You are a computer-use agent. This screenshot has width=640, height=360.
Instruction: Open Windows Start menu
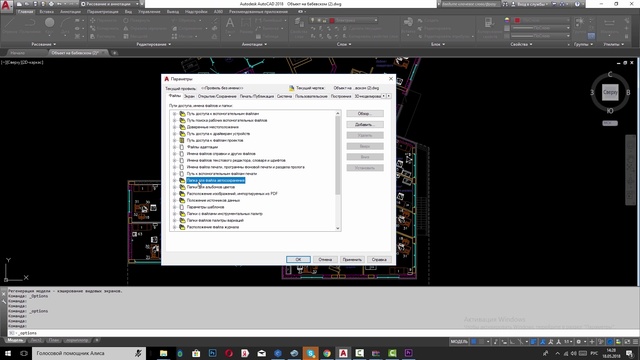click(x=8, y=353)
